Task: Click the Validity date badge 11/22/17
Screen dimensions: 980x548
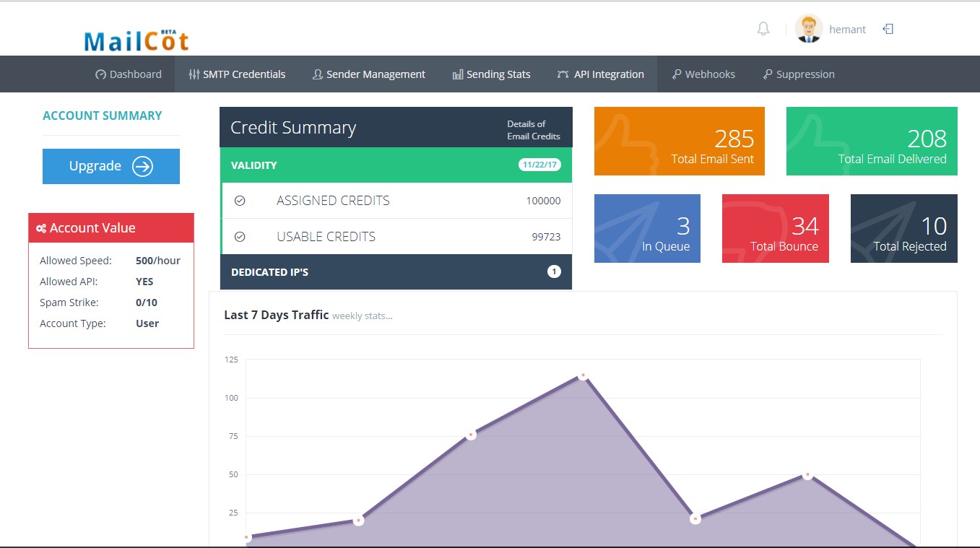Action: click(x=539, y=165)
